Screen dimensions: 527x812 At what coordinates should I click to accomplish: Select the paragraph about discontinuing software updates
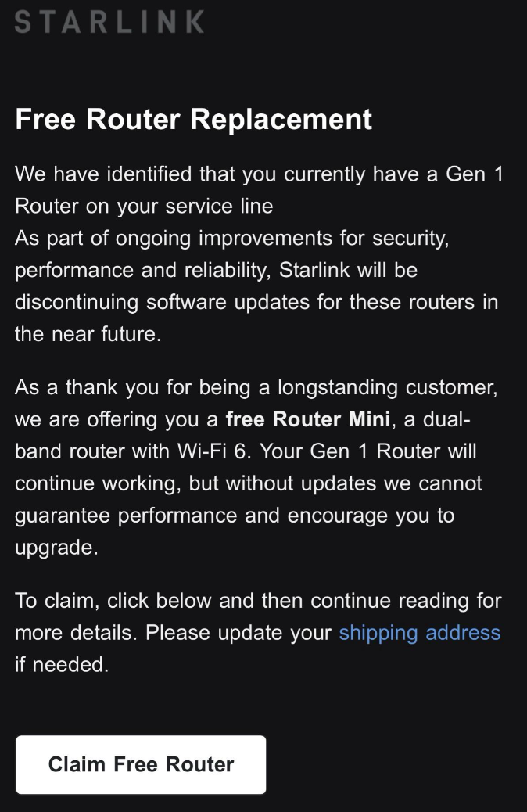tap(258, 286)
